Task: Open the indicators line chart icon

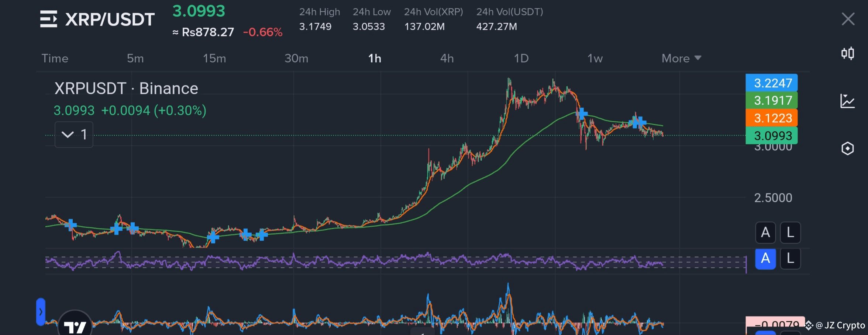Action: pyautogui.click(x=848, y=101)
